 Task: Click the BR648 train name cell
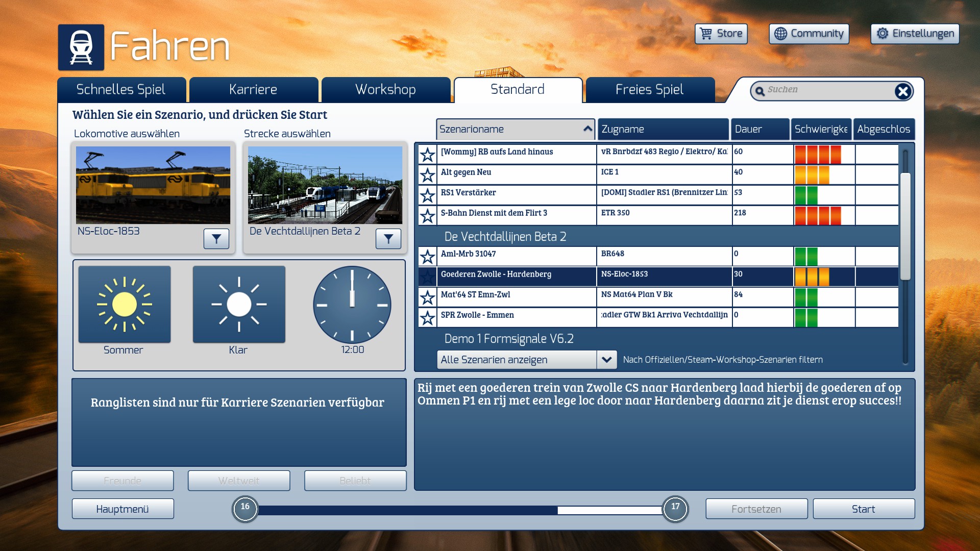point(664,256)
